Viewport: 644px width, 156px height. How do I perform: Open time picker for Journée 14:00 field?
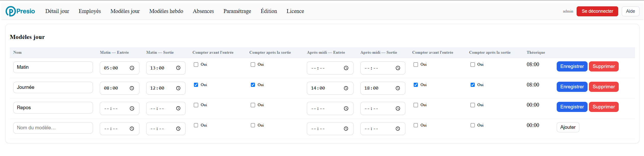click(346, 88)
